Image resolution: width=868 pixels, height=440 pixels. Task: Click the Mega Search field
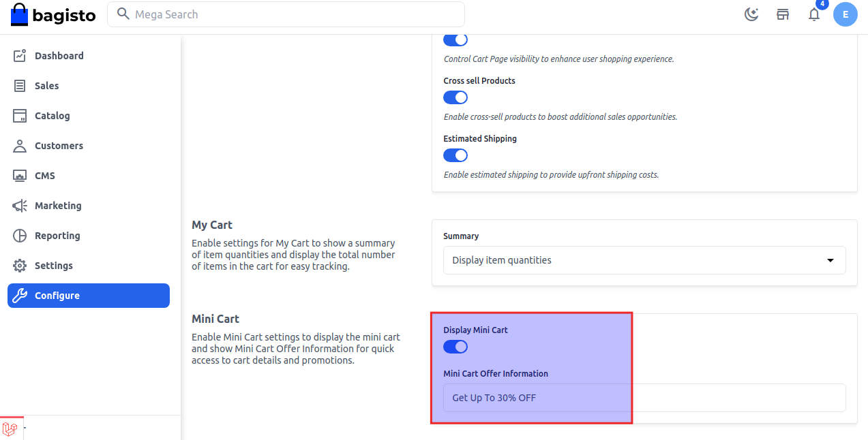[286, 14]
